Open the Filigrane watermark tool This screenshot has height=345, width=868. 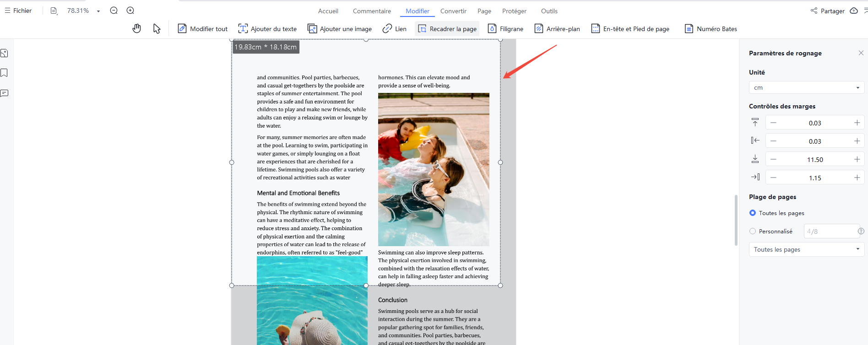coord(505,29)
